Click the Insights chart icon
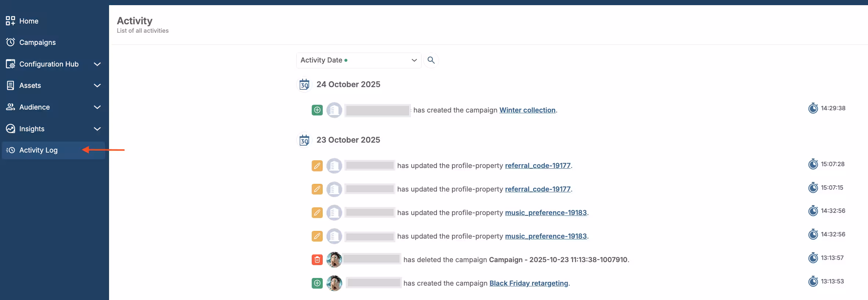This screenshot has width=868, height=300. [10, 129]
